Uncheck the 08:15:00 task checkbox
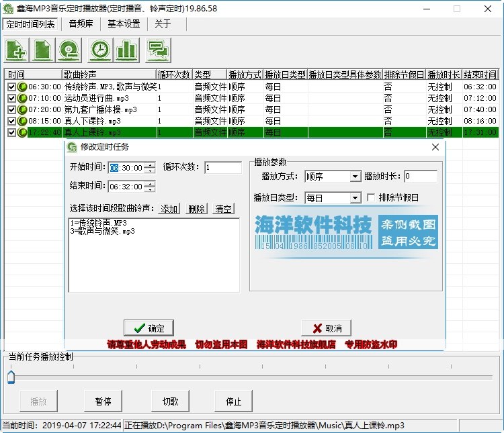 click(11, 121)
